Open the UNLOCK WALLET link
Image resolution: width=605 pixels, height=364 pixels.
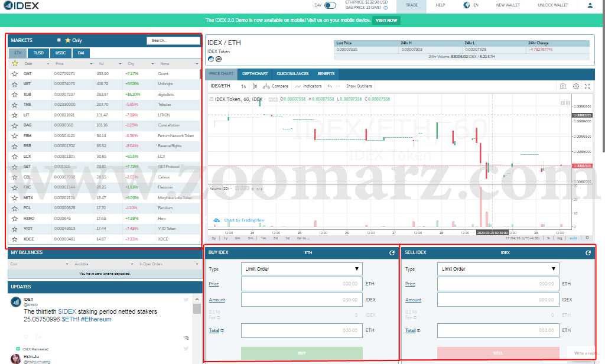[x=553, y=5]
